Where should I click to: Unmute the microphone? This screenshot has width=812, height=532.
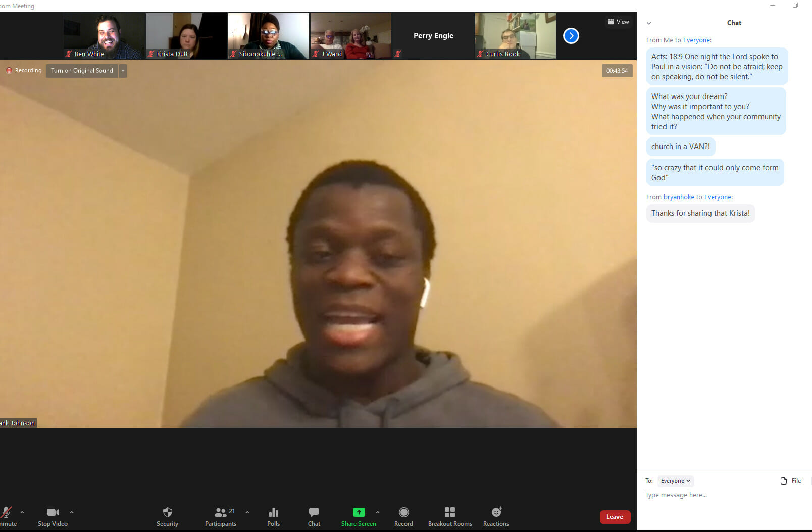coord(7,516)
